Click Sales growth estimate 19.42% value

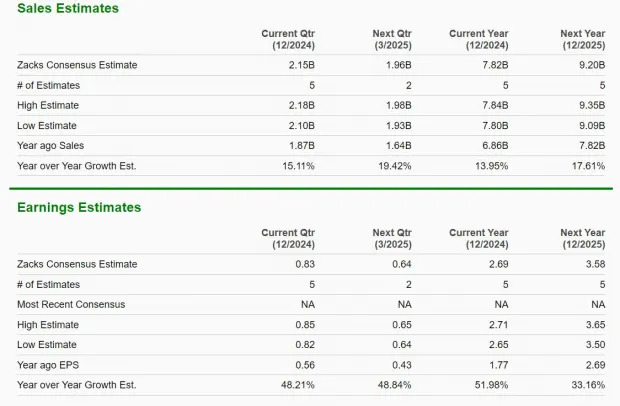(395, 166)
